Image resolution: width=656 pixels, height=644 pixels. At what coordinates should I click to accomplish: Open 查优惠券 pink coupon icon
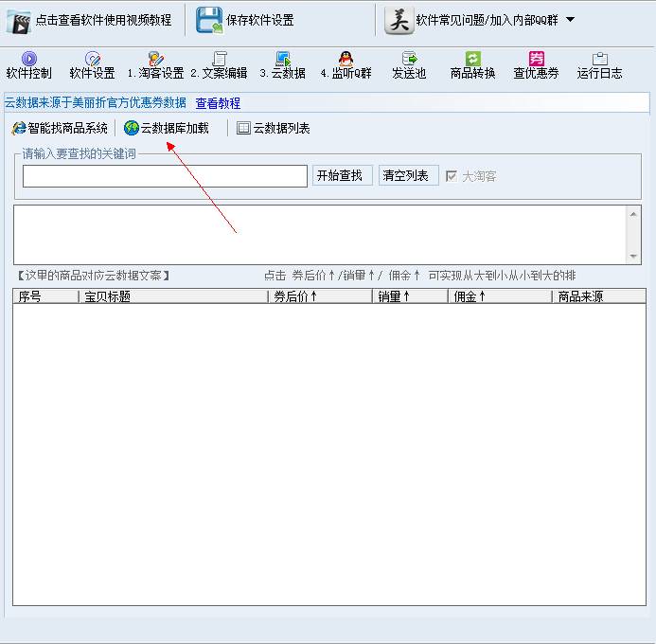(x=537, y=59)
